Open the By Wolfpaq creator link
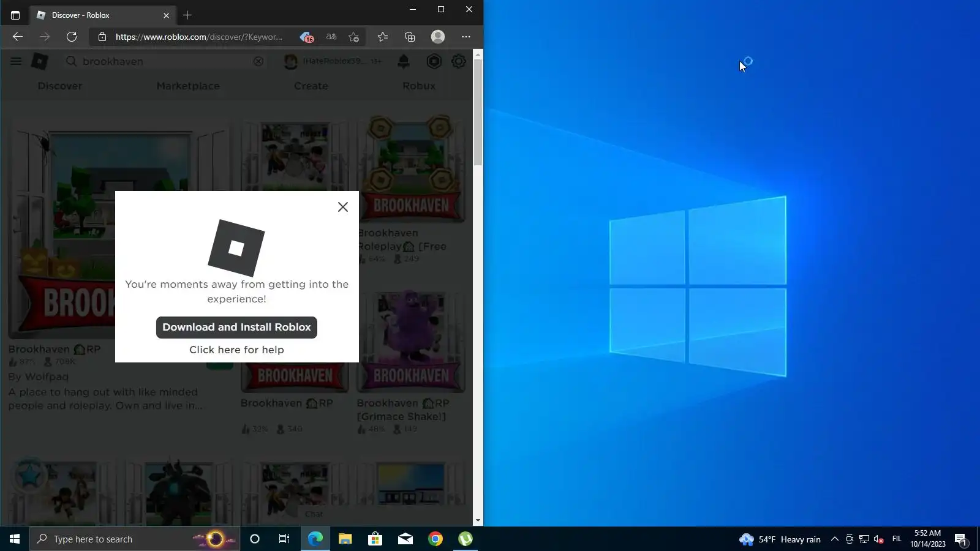Image resolution: width=980 pixels, height=551 pixels. [x=39, y=377]
